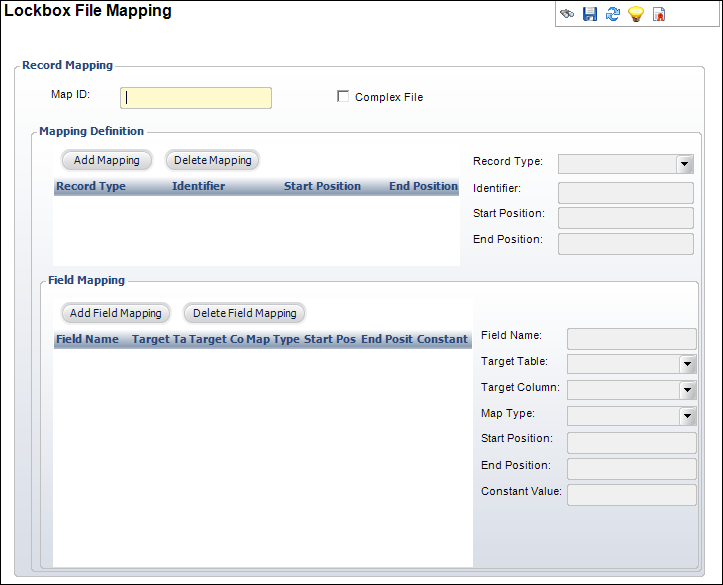Sort by Record Type column header
Image resolution: width=723 pixels, height=585 pixels.
91,186
